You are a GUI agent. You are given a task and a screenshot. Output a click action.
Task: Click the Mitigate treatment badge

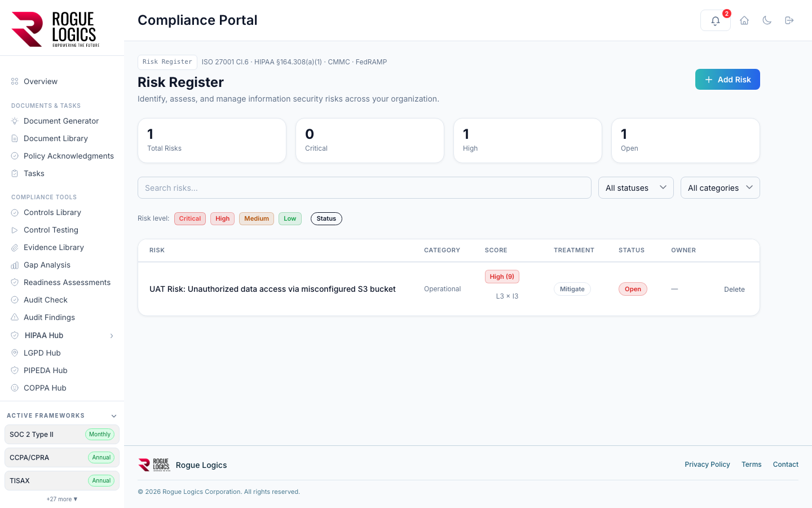coord(572,289)
